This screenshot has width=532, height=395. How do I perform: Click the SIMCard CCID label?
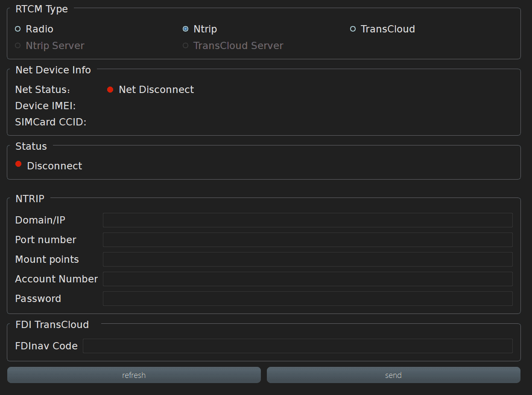click(51, 122)
